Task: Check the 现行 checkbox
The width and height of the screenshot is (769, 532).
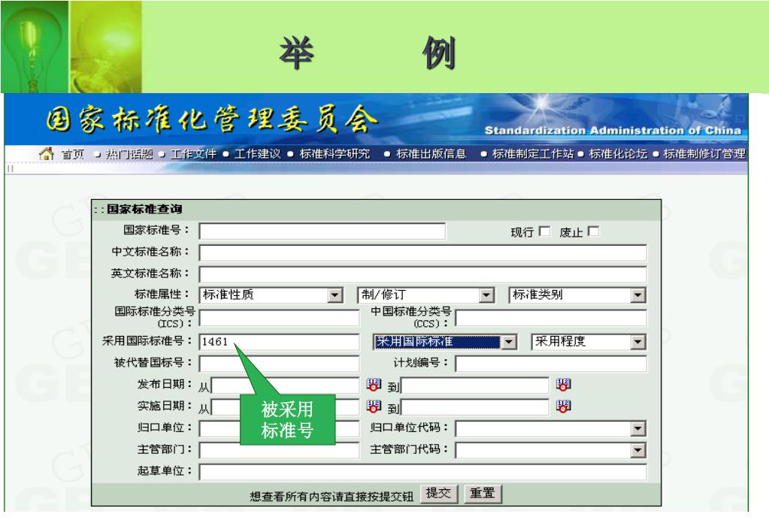Action: tap(544, 231)
